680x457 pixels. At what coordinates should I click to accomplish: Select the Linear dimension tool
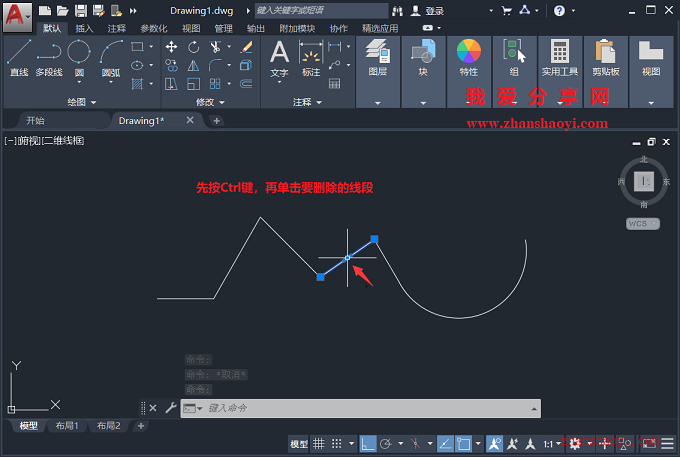point(335,46)
